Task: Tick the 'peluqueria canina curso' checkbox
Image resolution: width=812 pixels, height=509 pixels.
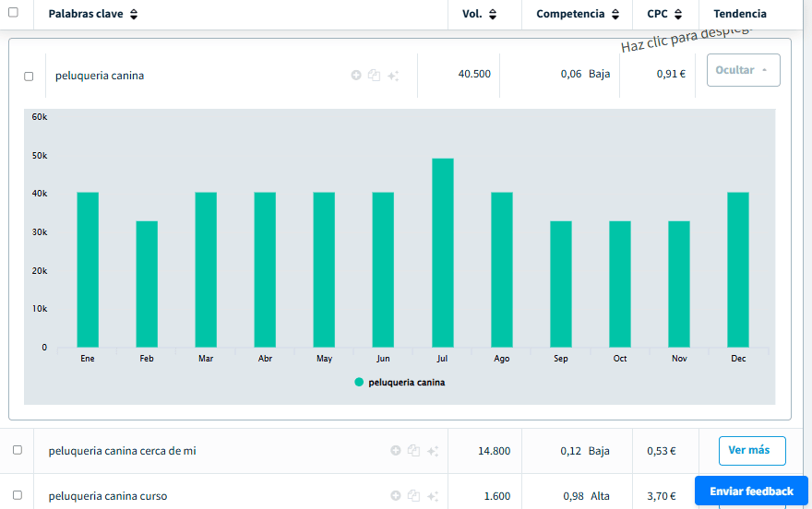Action: 18,495
